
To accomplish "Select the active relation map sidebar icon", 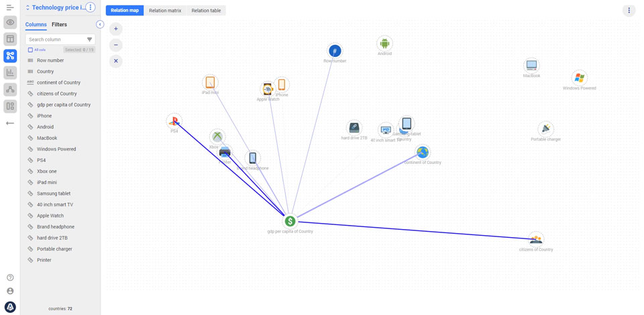I will pos(10,56).
